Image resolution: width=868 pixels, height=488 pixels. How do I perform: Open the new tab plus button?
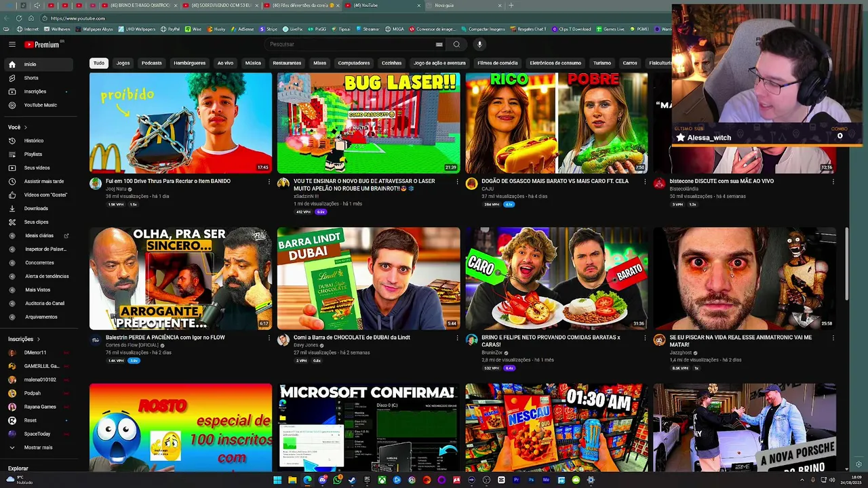pos(511,5)
